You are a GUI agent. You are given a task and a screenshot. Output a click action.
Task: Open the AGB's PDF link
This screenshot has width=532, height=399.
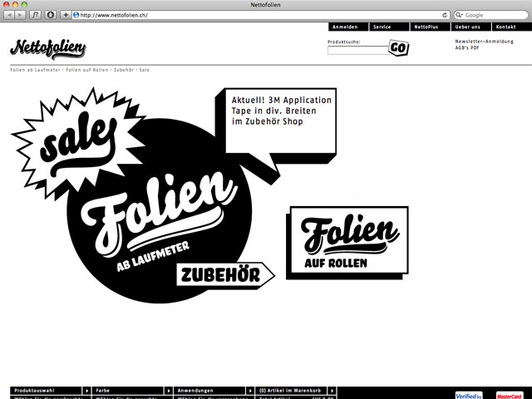click(x=467, y=48)
